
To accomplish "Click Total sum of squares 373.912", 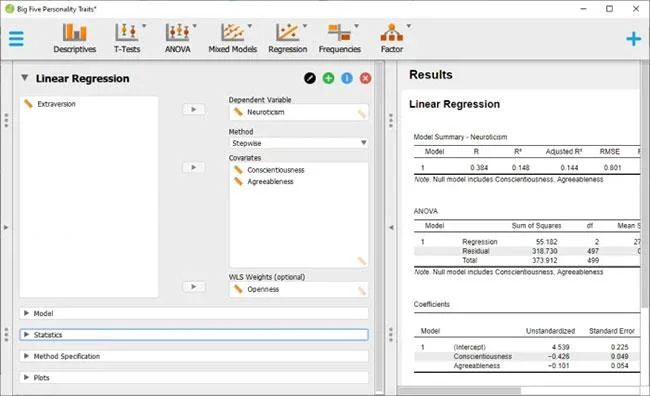I will click(545, 260).
